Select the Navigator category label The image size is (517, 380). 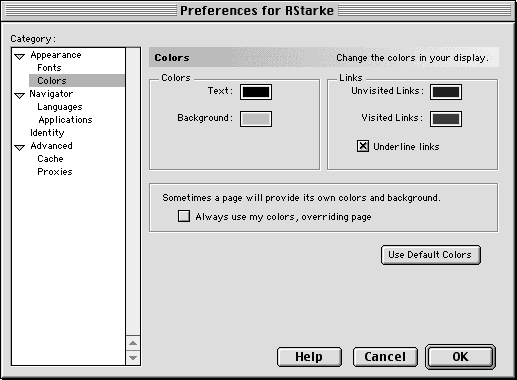[51, 94]
